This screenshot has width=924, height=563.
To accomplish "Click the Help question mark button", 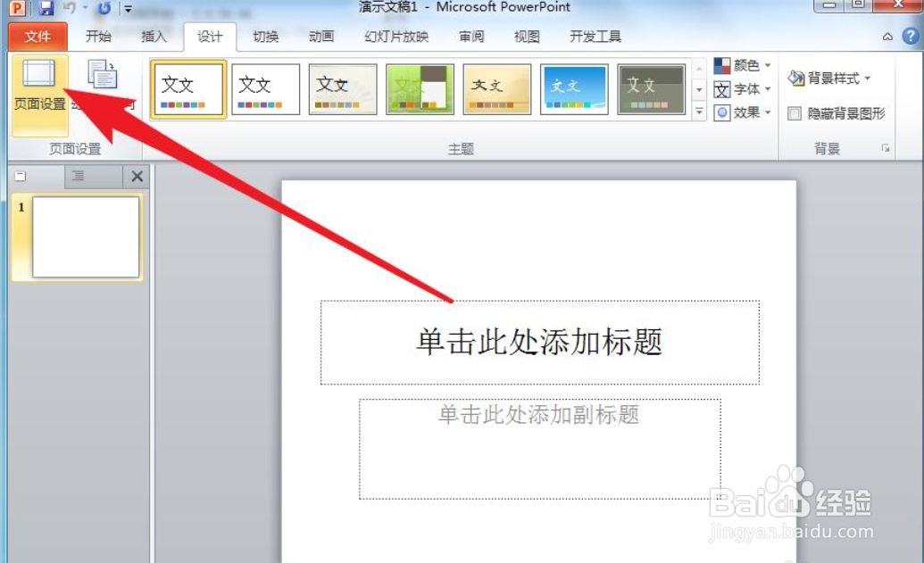I will click(912, 37).
